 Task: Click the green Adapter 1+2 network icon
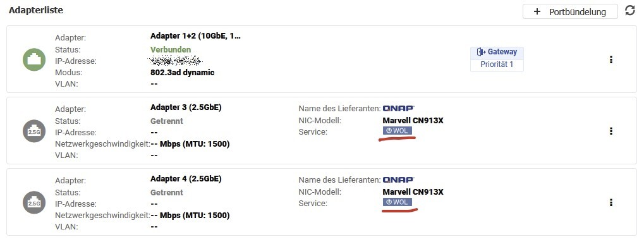34,59
